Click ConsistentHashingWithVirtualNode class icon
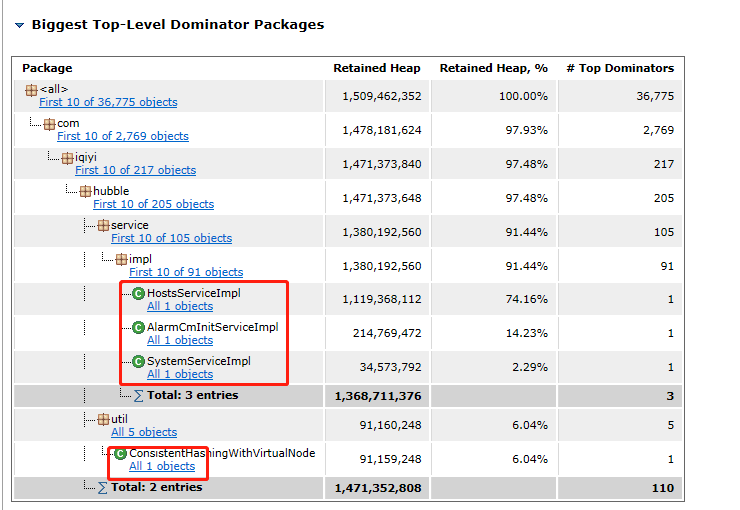This screenshot has height=510, width=740. point(120,453)
